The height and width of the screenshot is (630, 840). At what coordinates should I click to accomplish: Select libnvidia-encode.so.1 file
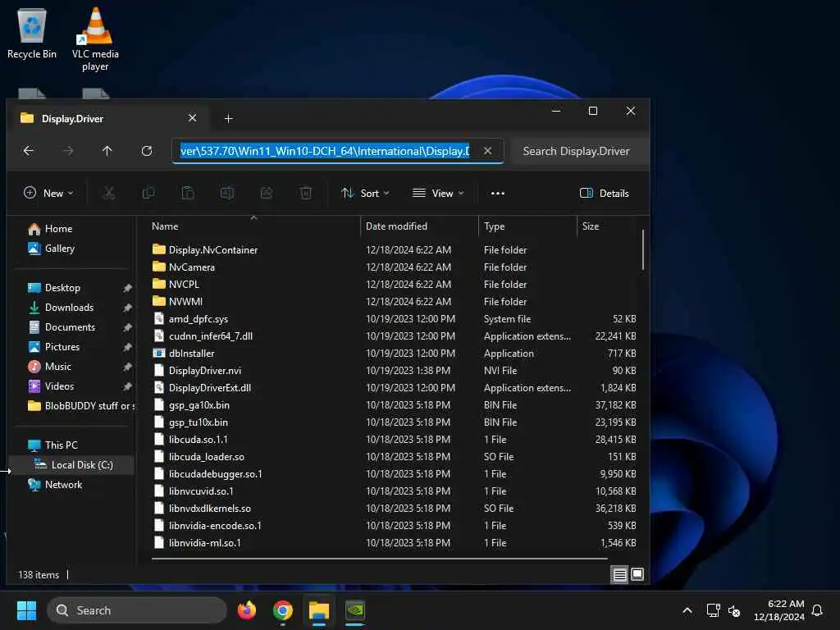pos(215,526)
